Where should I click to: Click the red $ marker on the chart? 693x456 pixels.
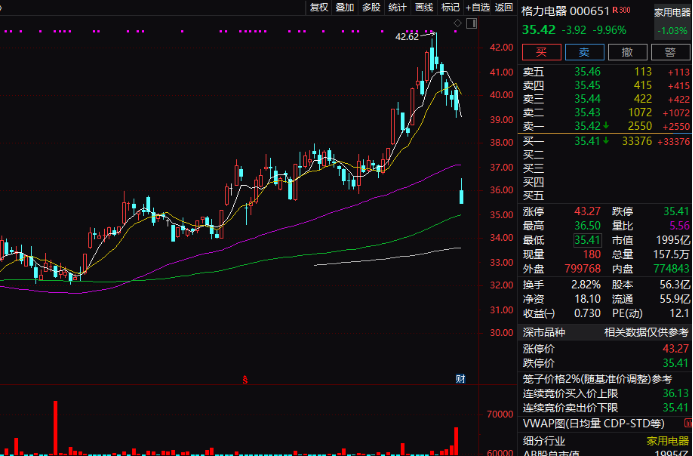(244, 379)
